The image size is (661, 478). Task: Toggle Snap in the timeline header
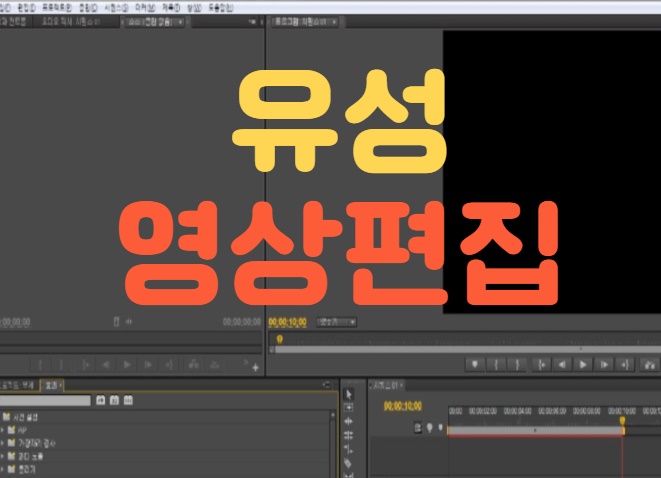click(418, 427)
